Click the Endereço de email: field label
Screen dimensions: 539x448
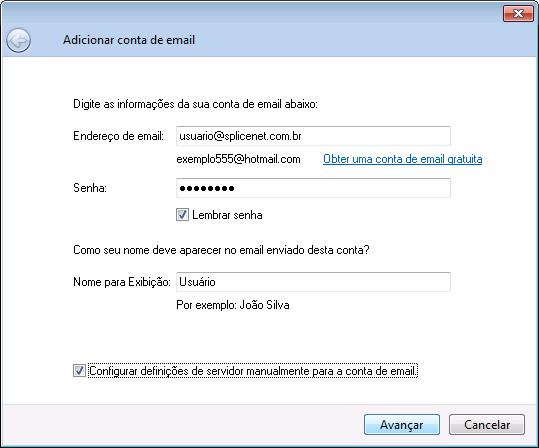pos(119,136)
